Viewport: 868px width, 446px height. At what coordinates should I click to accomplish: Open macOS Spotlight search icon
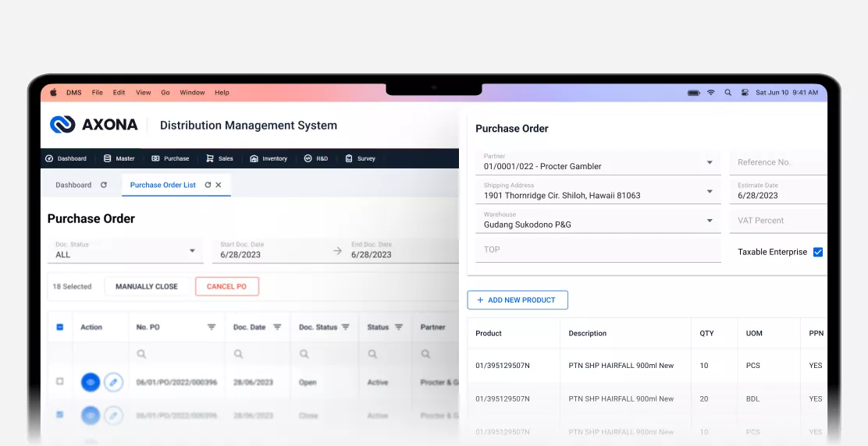click(727, 92)
